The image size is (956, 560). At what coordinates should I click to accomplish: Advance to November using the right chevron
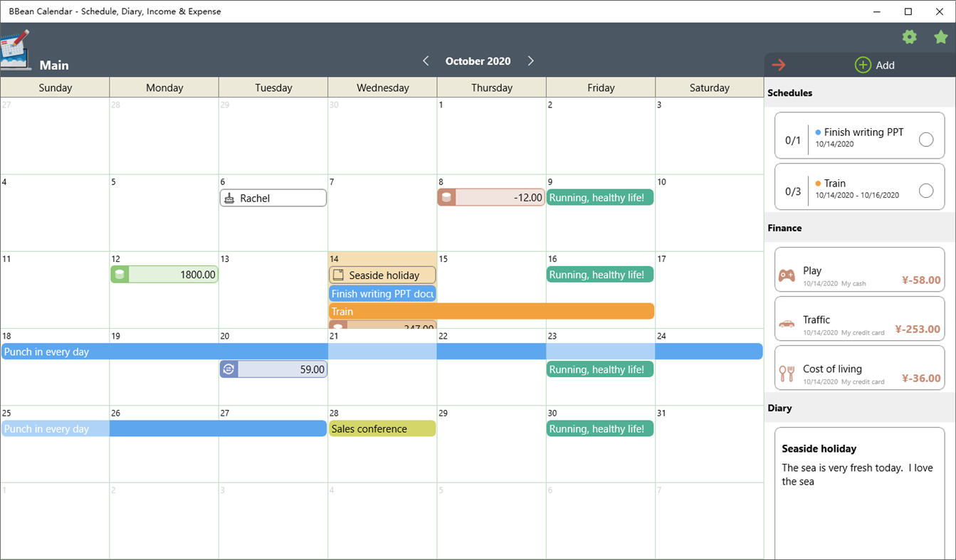530,61
